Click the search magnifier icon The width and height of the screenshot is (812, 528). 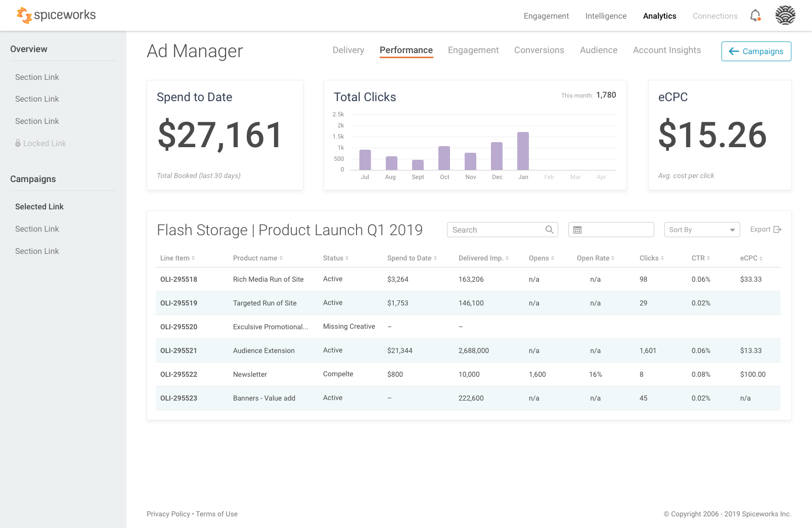click(550, 230)
